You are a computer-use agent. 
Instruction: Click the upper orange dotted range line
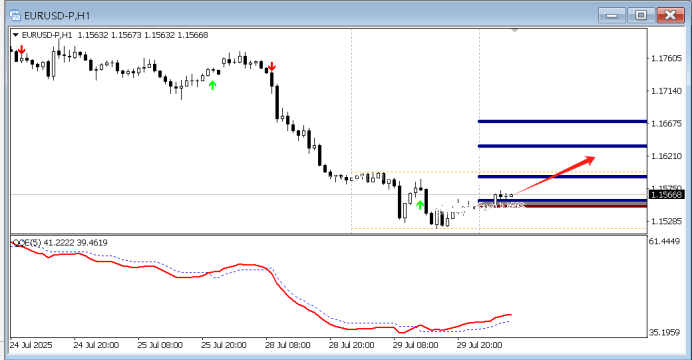pos(499,172)
